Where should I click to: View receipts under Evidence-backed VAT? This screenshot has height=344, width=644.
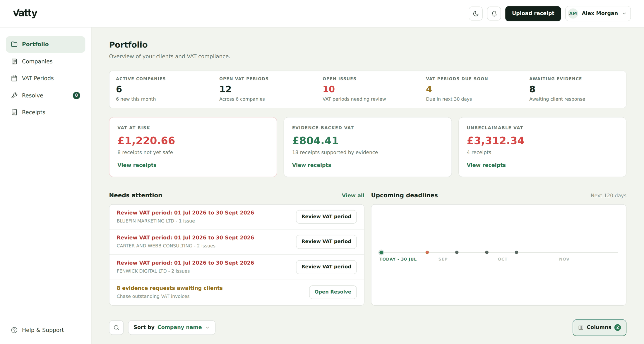coord(311,165)
